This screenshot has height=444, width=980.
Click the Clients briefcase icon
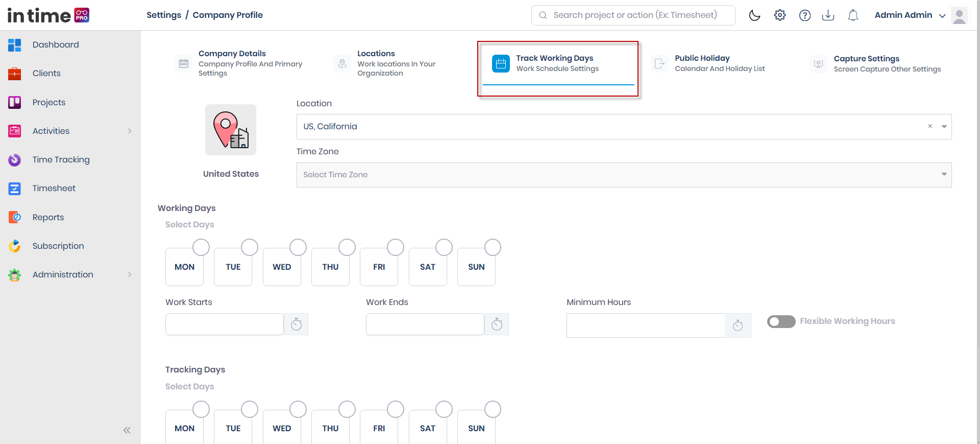15,74
